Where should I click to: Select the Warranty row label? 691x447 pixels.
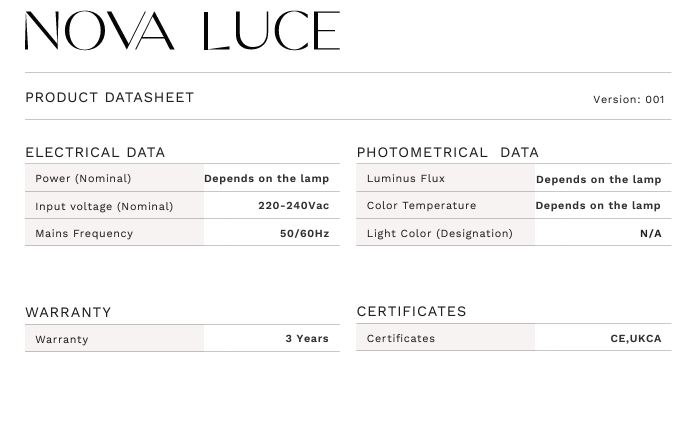point(62,339)
